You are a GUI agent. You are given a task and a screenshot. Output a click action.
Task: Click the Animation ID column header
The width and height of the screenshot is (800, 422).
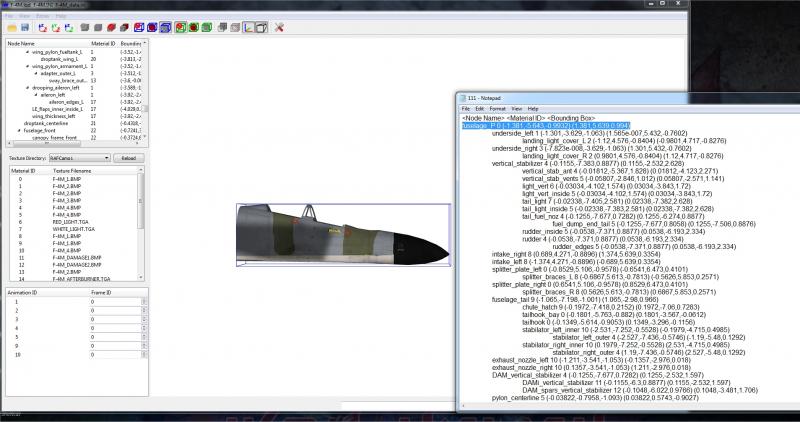[x=22, y=293]
